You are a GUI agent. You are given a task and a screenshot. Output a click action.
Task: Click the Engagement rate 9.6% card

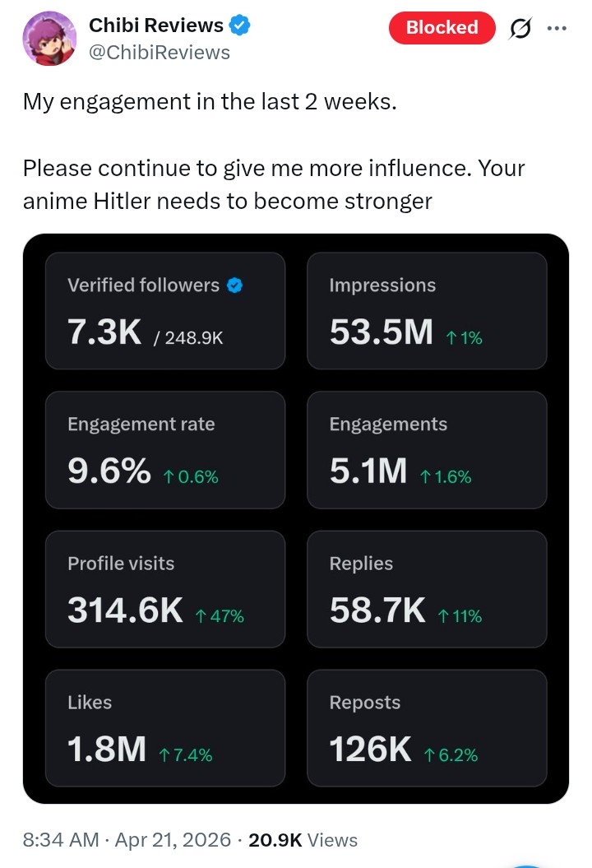164,449
